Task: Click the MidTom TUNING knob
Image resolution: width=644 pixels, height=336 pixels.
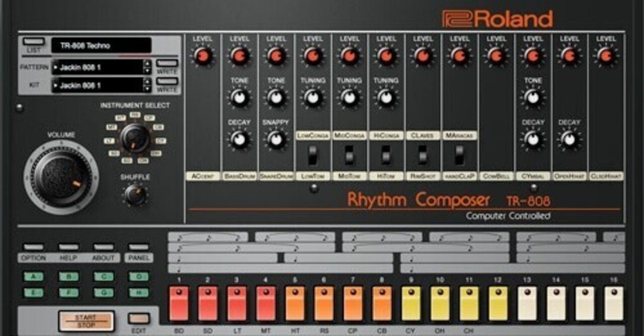Action: point(350,98)
